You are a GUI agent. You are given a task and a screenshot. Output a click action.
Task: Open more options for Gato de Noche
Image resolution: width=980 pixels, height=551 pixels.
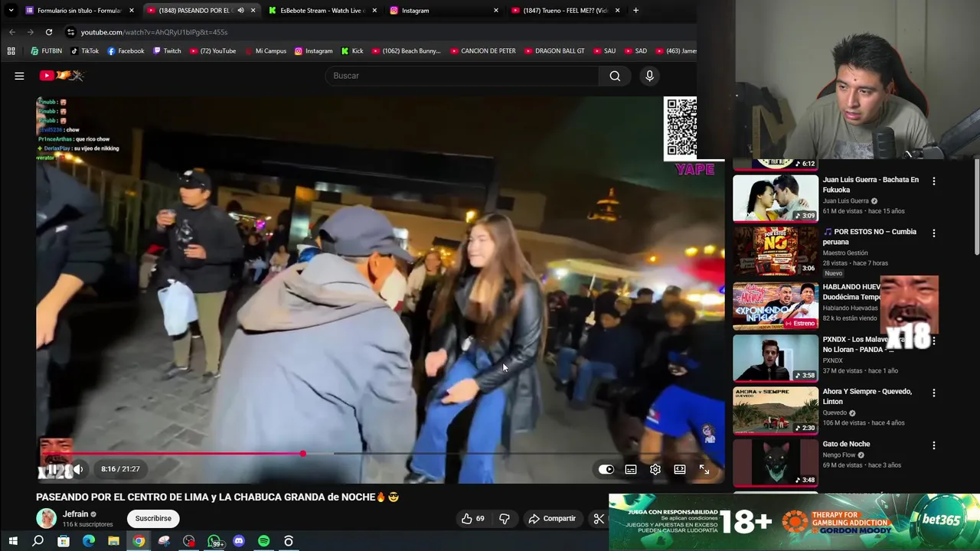point(933,445)
